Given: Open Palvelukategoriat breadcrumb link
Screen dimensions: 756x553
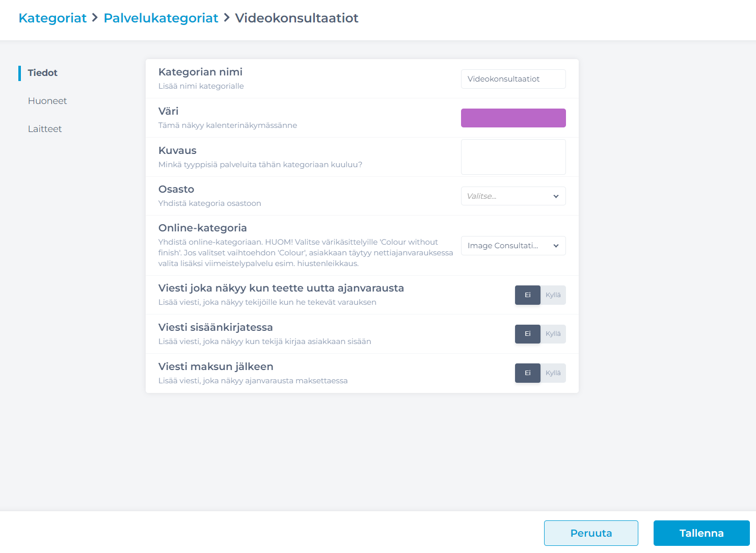Looking at the screenshot, I should (x=161, y=18).
